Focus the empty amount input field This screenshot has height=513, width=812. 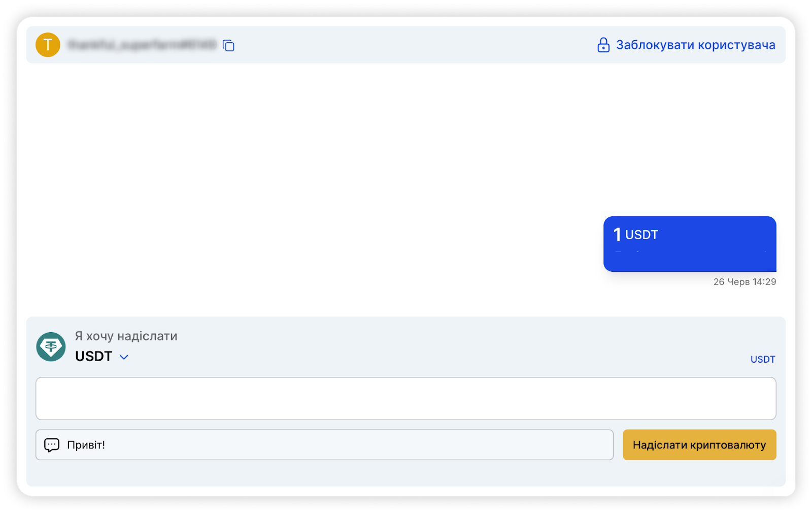coord(405,398)
